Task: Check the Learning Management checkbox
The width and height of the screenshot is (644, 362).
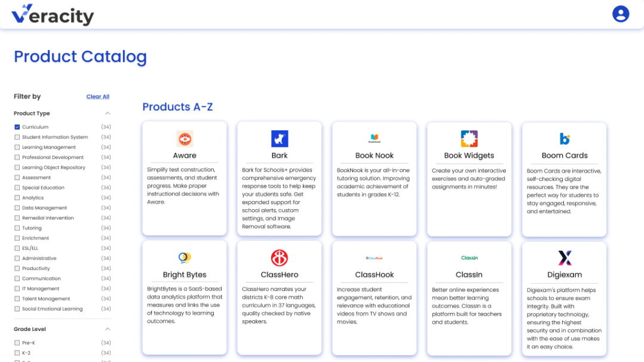Action: point(17,147)
